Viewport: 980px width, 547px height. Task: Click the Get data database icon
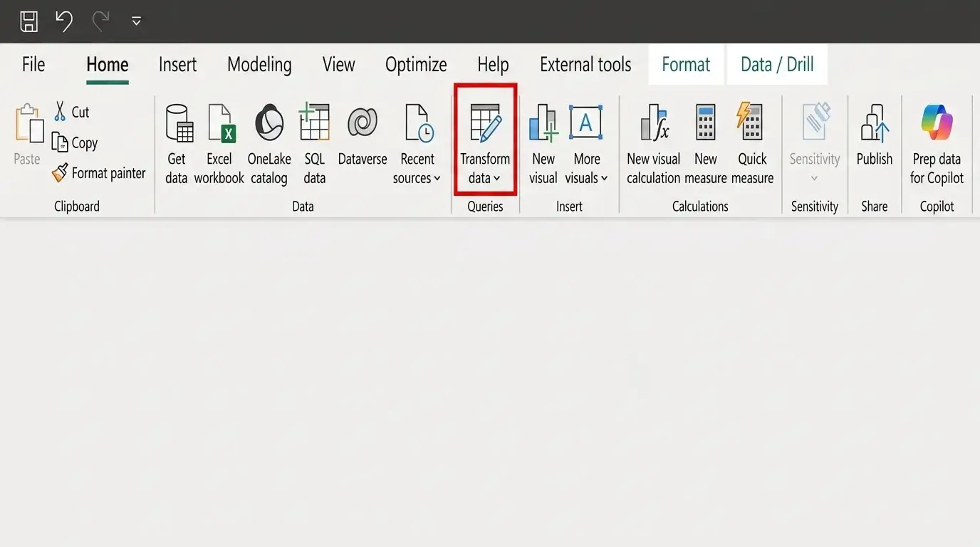tap(179, 123)
